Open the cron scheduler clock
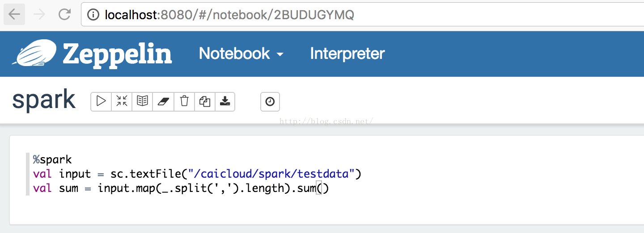 (x=270, y=102)
